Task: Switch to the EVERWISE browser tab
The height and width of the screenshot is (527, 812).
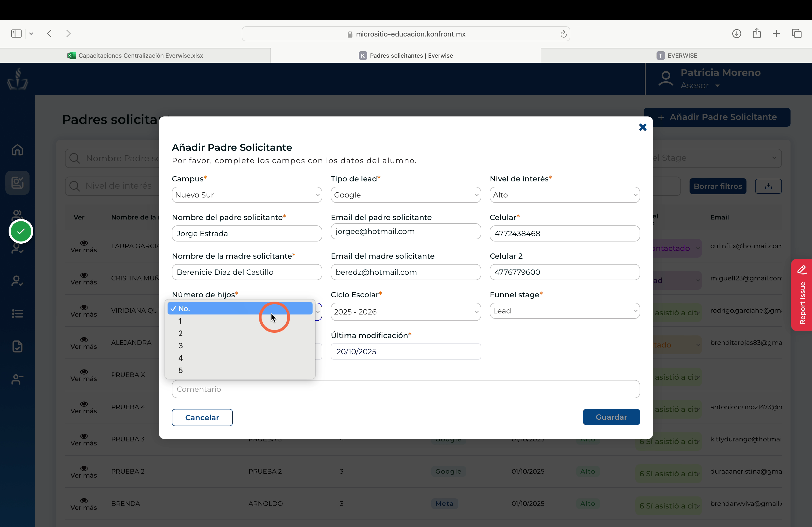Action: pos(677,55)
